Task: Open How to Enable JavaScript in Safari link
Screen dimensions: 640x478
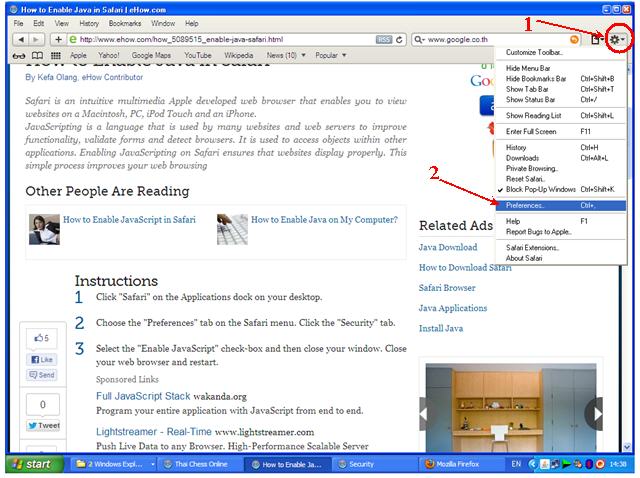Action: [129, 220]
